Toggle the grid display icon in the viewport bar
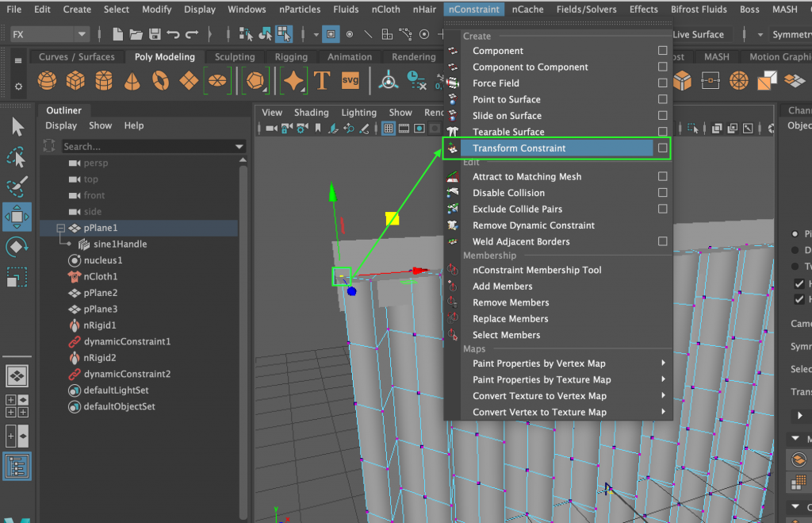812x523 pixels. click(x=389, y=128)
